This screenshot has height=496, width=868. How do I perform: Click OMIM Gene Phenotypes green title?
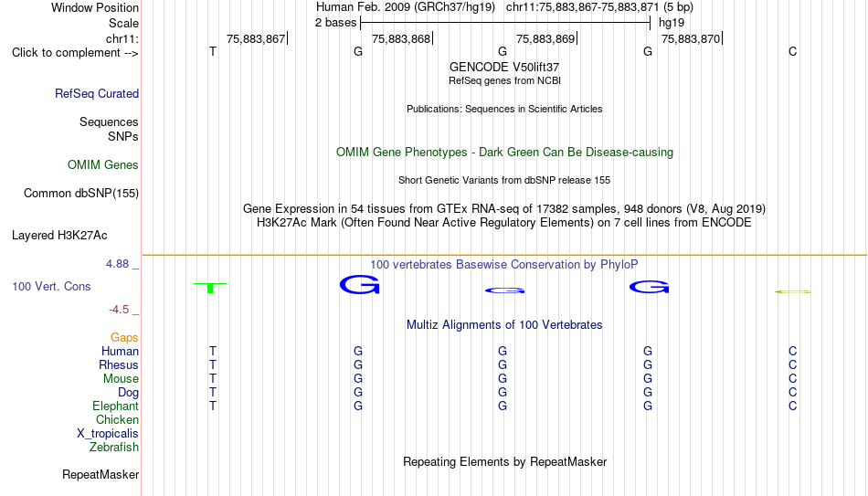pyautogui.click(x=504, y=153)
